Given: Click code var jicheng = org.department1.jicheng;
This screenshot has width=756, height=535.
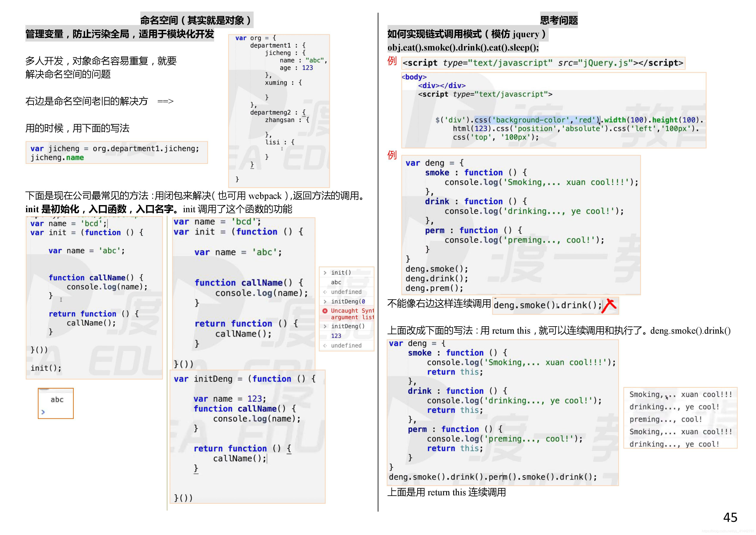Looking at the screenshot, I should [115, 149].
